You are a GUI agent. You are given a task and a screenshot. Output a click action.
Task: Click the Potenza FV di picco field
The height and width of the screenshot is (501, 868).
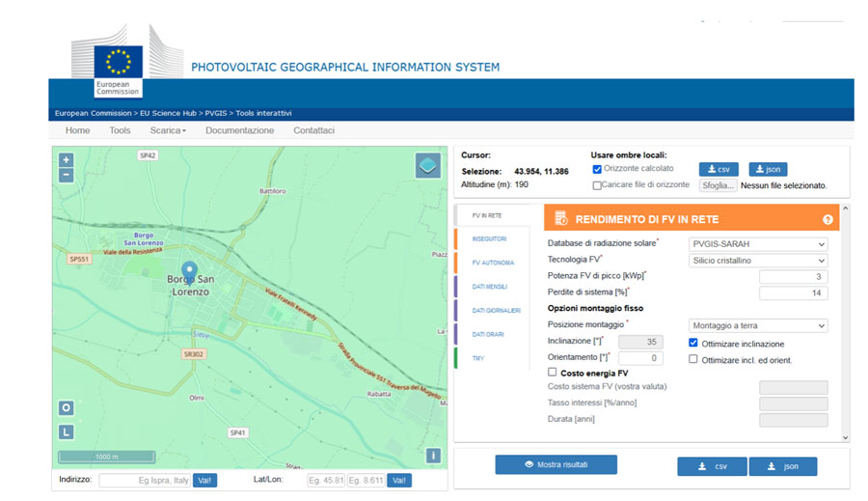point(793,277)
